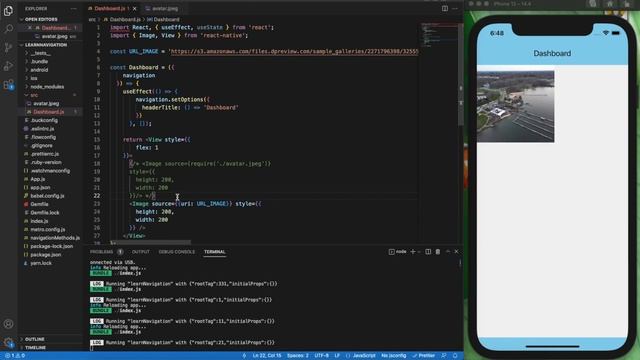Split the terminal panel

[x=428, y=252]
